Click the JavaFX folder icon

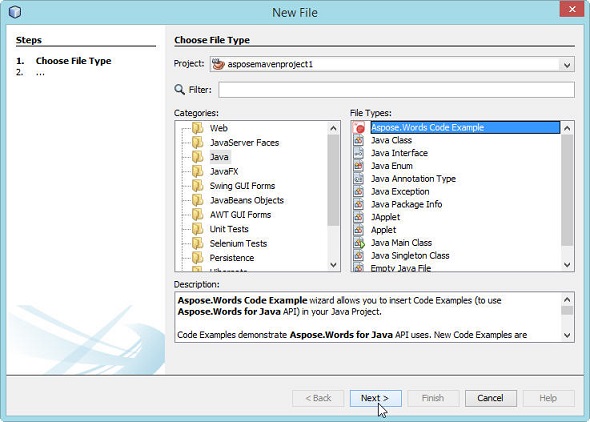[198, 172]
